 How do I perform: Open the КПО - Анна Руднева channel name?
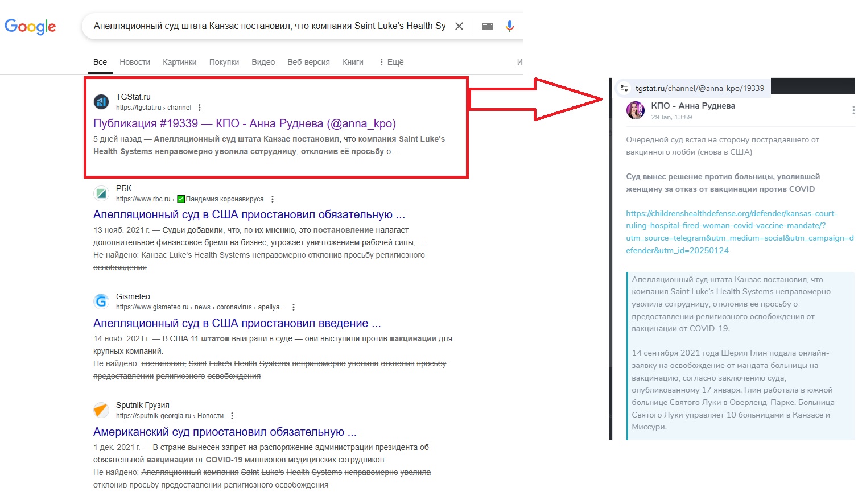click(x=693, y=106)
